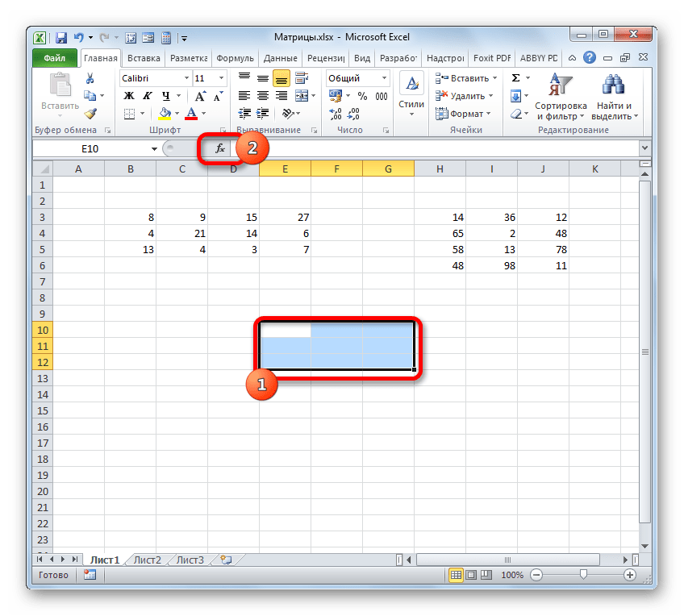Screen dimensions: 684x616
Task: Switch to the Вставка tab
Action: click(144, 58)
